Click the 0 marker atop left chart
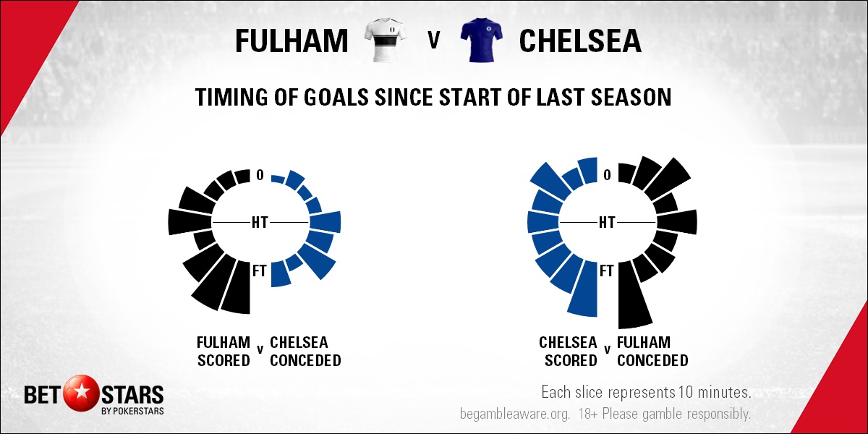Image resolution: width=868 pixels, height=434 pixels. [x=260, y=175]
